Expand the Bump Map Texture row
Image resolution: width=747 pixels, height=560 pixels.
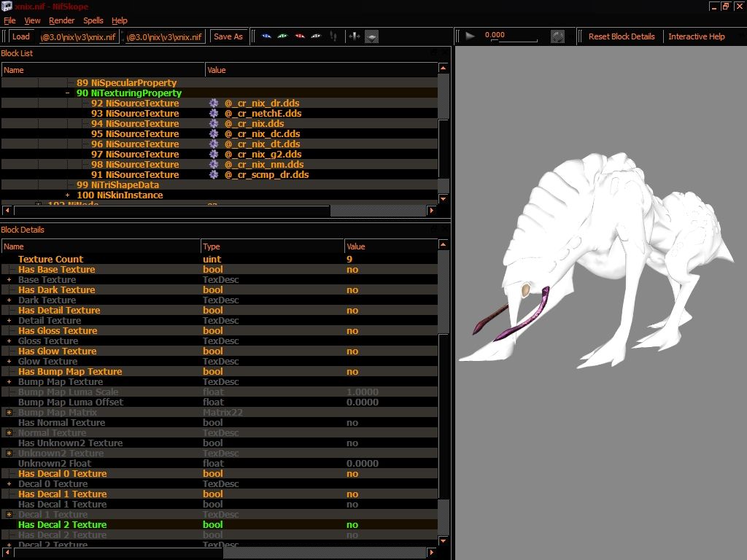[9, 382]
